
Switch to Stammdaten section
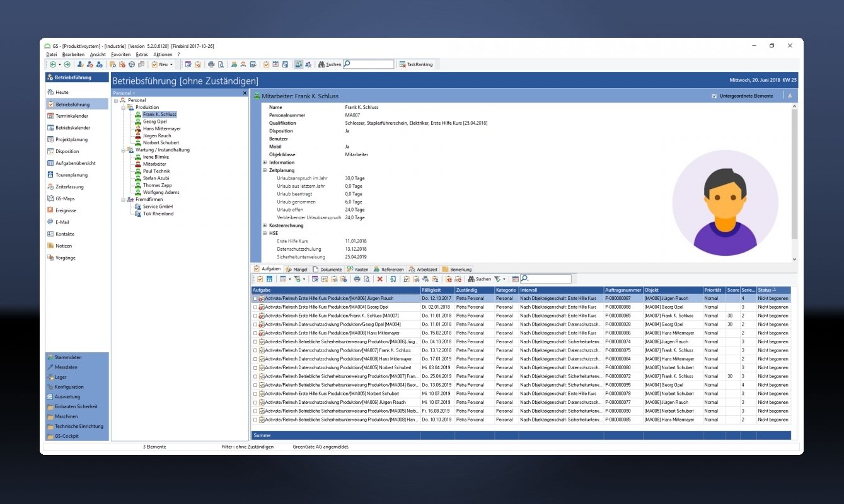click(x=77, y=357)
